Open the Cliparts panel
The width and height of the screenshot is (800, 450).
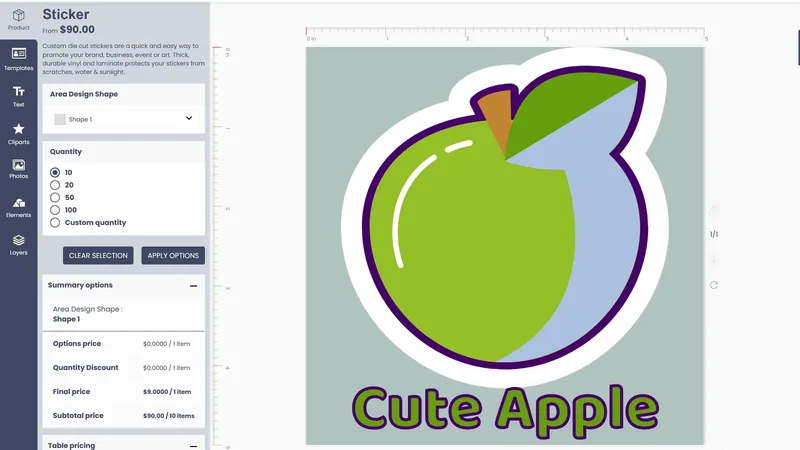[x=18, y=134]
